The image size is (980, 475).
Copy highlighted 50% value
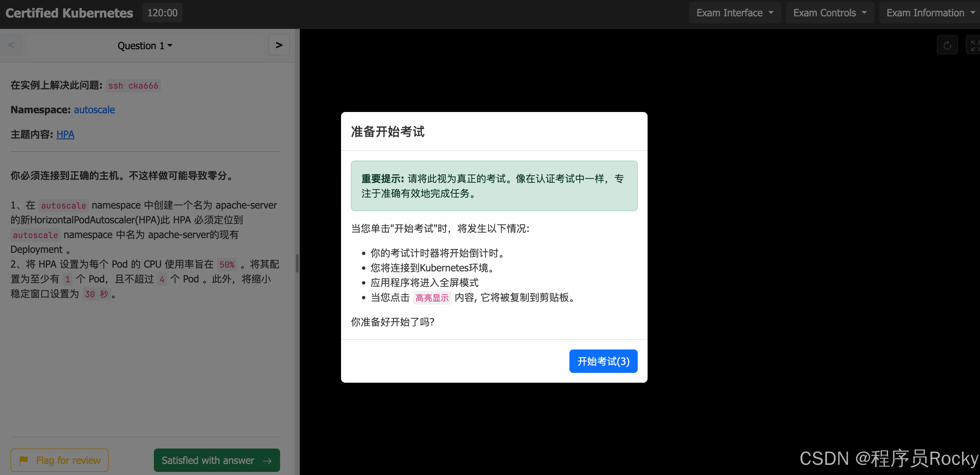[227, 264]
